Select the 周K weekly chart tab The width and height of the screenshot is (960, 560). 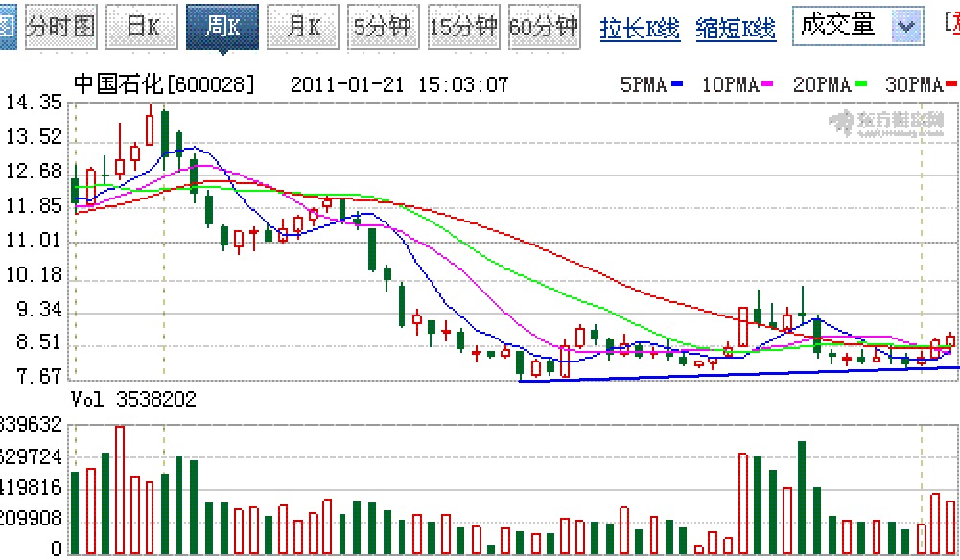[222, 27]
